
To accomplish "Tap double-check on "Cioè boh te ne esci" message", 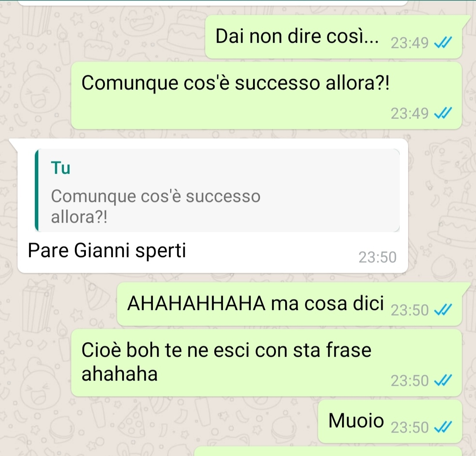I will 443,380.
